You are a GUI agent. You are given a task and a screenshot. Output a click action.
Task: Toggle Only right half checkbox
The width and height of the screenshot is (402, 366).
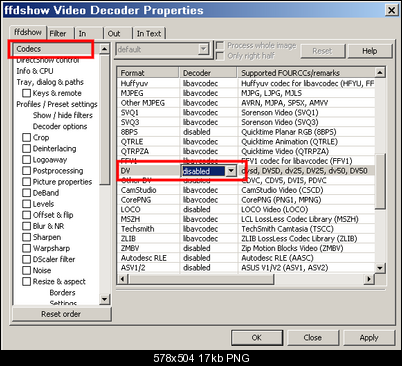click(220, 56)
